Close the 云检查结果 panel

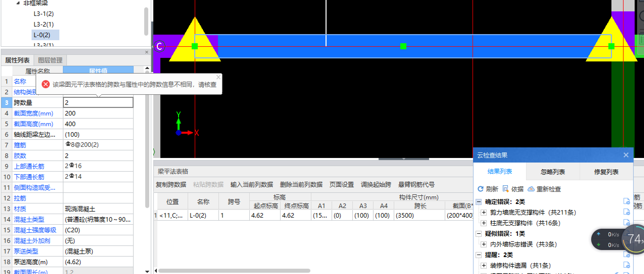626,155
